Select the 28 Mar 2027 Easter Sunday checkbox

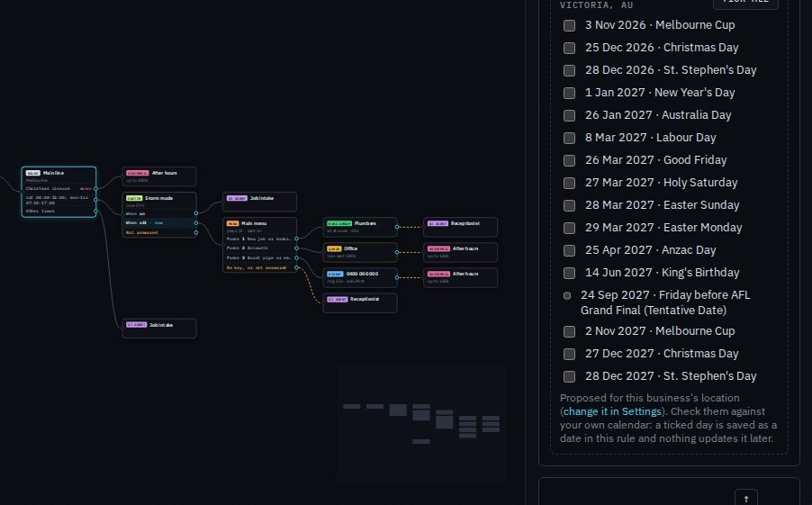(x=569, y=205)
